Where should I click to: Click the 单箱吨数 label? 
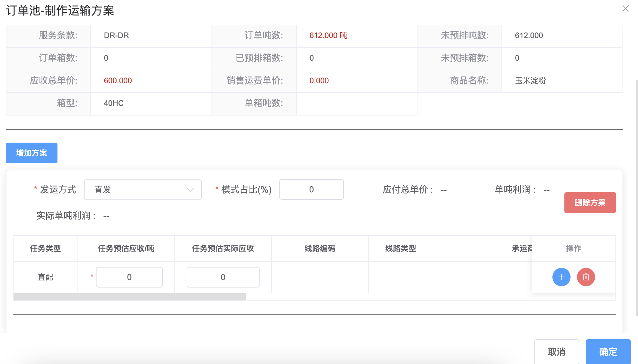click(264, 103)
